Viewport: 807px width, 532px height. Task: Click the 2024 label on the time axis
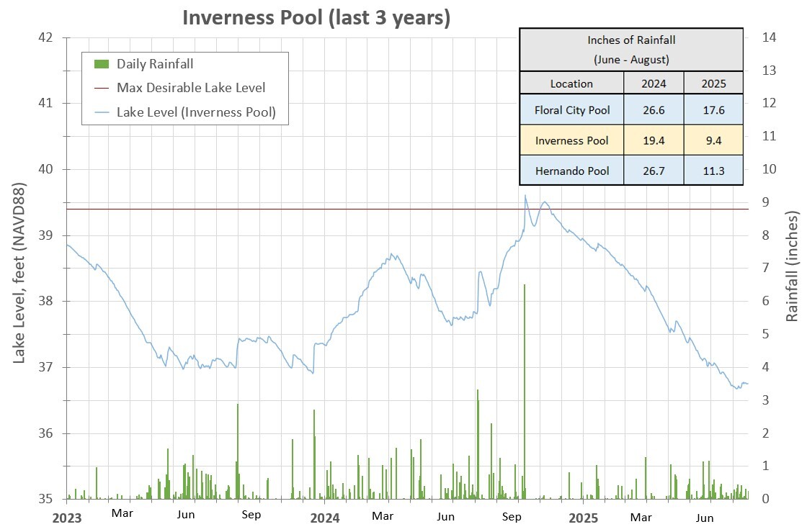(325, 518)
